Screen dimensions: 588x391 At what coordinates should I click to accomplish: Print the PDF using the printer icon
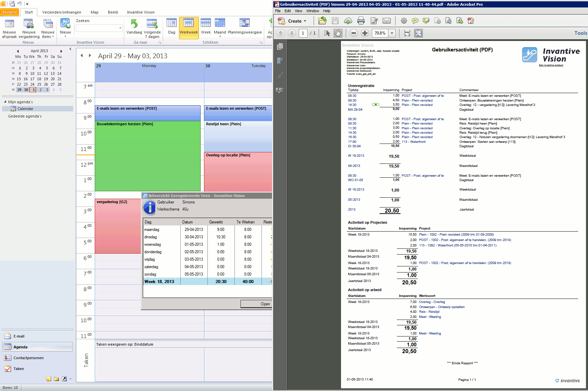(361, 21)
